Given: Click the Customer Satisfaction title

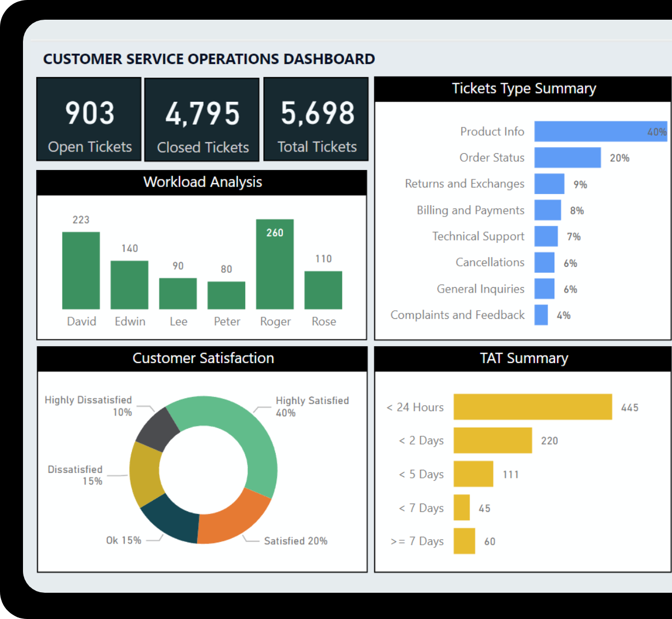Looking at the screenshot, I should pyautogui.click(x=203, y=358).
